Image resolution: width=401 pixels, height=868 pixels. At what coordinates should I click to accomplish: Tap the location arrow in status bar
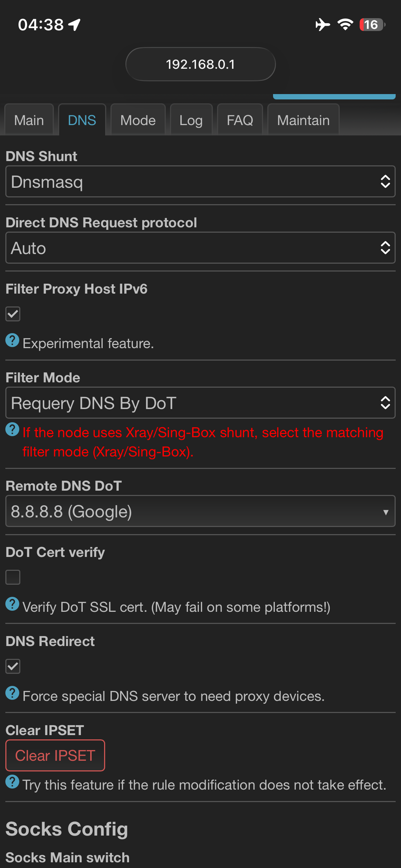74,25
